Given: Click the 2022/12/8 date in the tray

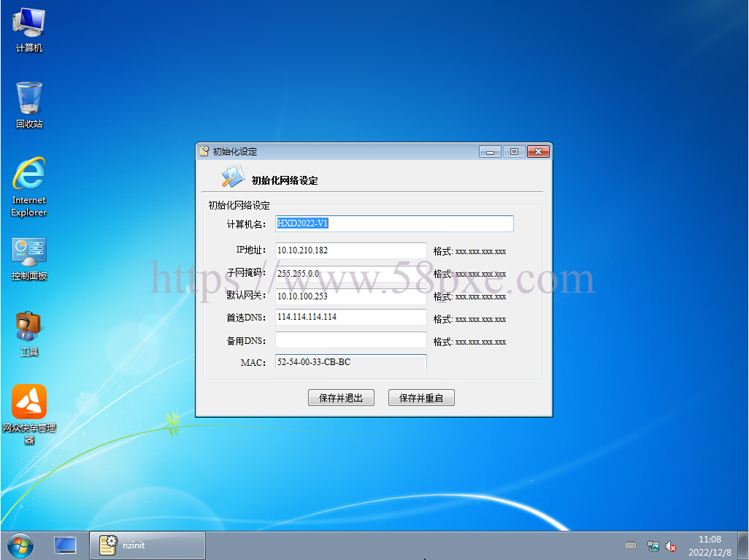Looking at the screenshot, I should coord(710,553).
